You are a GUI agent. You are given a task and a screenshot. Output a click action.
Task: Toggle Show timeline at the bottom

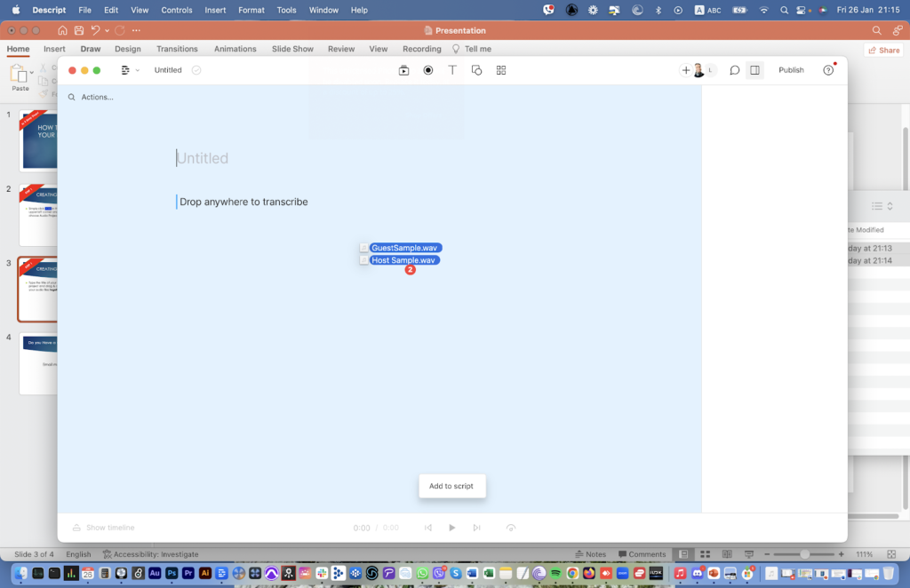click(x=103, y=528)
